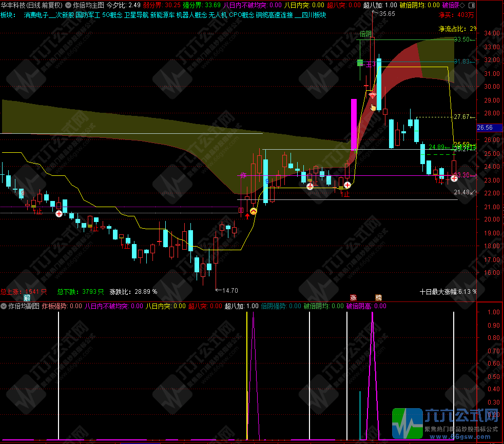Click the orange chevron signal icon
504x444 pixels.
[253, 211]
